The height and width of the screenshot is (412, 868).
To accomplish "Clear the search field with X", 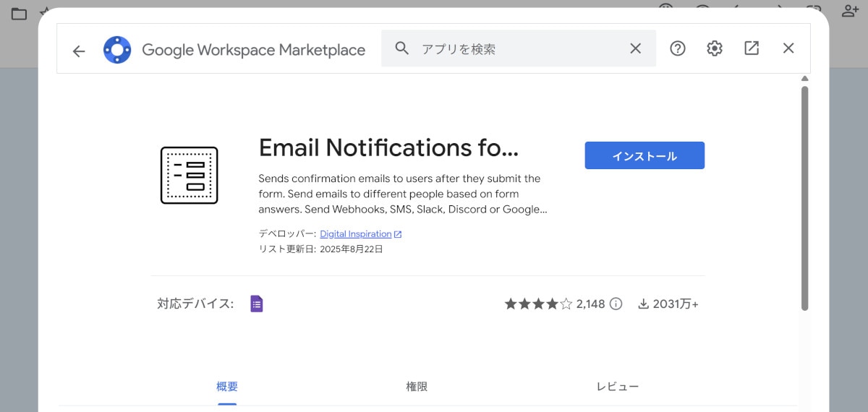I will tap(635, 48).
